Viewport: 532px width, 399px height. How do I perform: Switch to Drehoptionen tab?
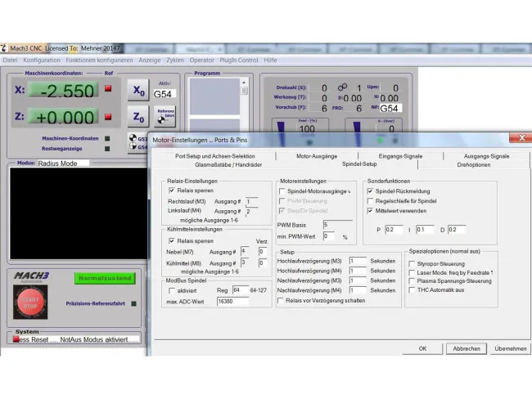tap(474, 165)
